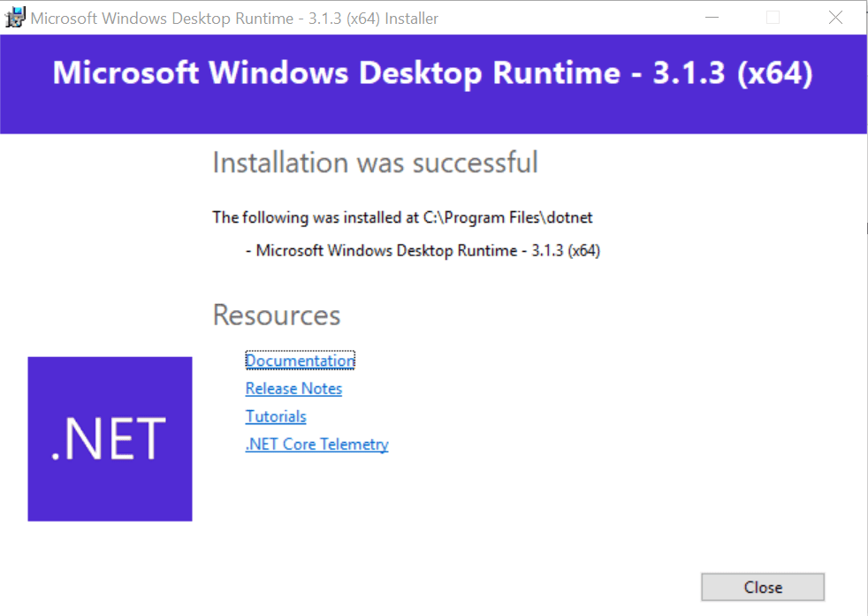This screenshot has height=616, width=868.
Task: Click the Resources heading
Action: coord(277,315)
